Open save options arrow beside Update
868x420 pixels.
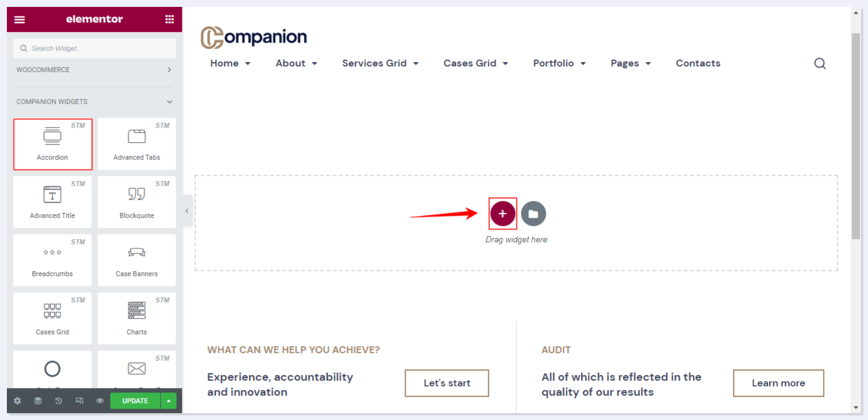pyautogui.click(x=168, y=401)
